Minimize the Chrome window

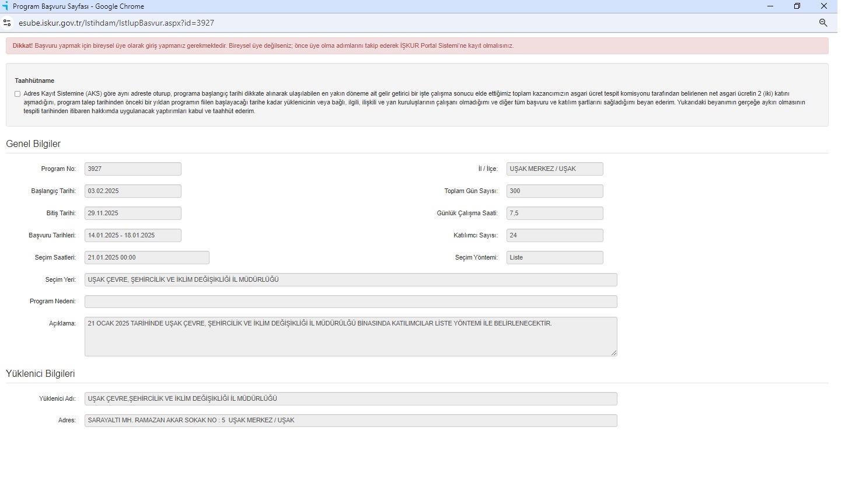pyautogui.click(x=770, y=6)
